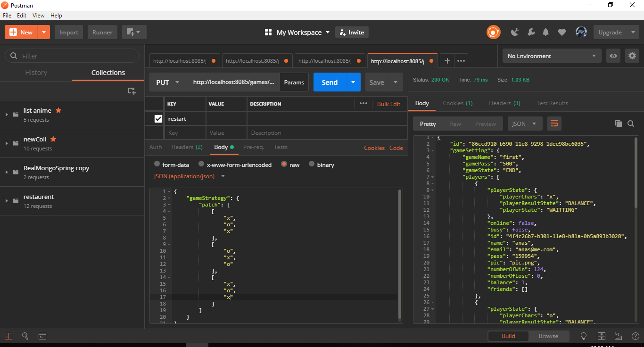Switch response view to Raw
This screenshot has width=644, height=347.
coord(455,124)
